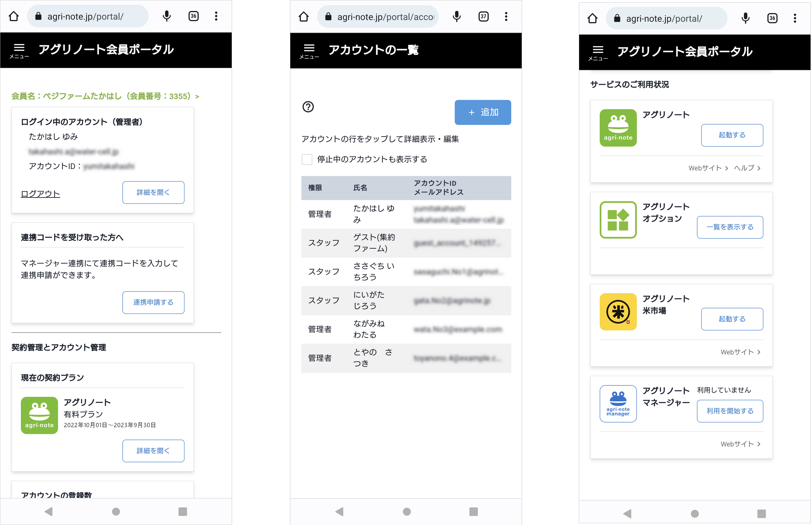Open browser overflow menu in middle screen
The width and height of the screenshot is (812, 525).
click(x=506, y=16)
